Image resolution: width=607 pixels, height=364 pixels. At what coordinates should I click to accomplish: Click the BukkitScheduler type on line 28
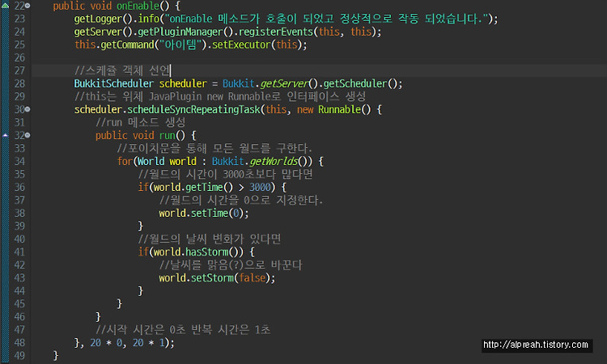[114, 83]
